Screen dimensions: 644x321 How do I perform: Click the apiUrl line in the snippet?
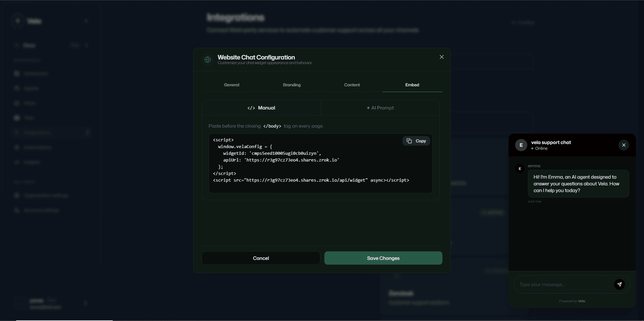[281, 160]
